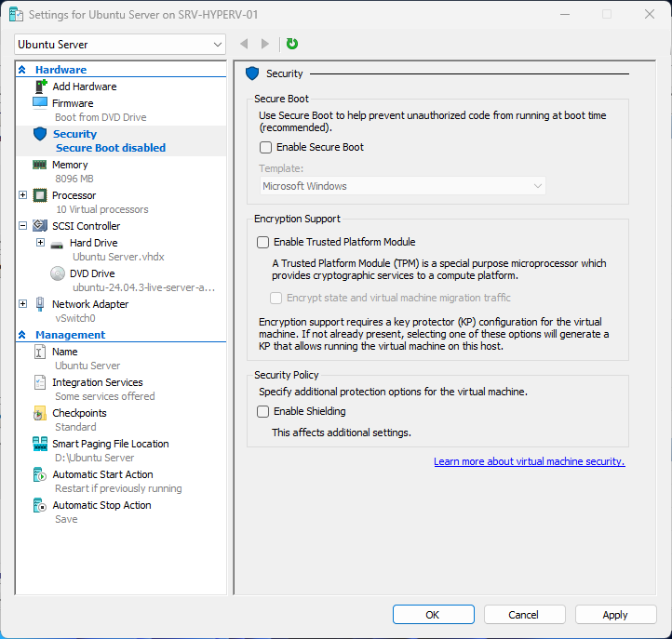672x639 pixels.
Task: Open the Firmware settings icon
Action: [40, 103]
